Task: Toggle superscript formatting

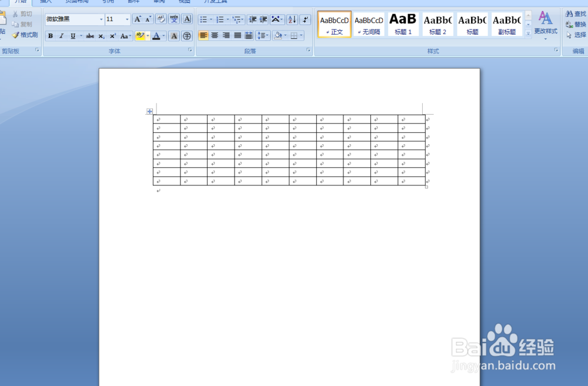Action: coord(112,36)
